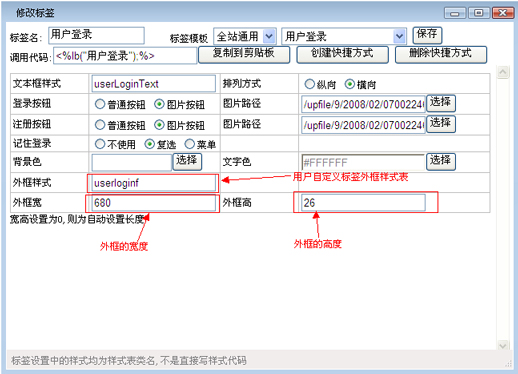This screenshot has height=374, width=518.
Task: Click the 外框样式 userloginf field
Action: coord(154,183)
